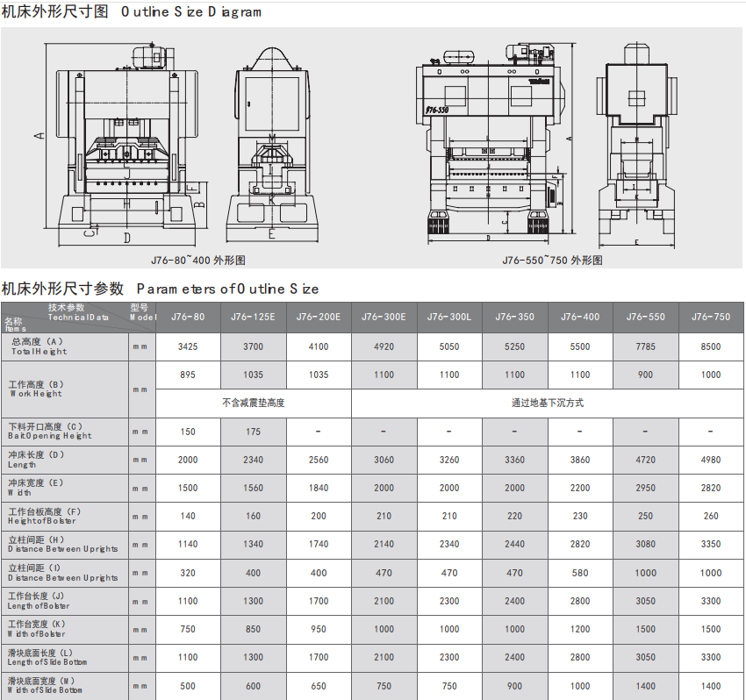
Task: Select the row label "冲床长度 (D) Length"
Action: (36, 460)
